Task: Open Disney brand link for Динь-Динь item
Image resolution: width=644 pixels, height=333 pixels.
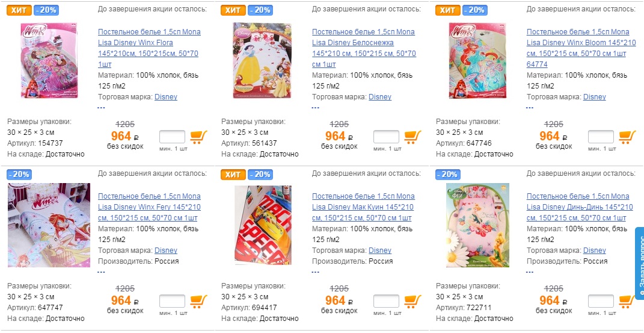Action: [594, 251]
